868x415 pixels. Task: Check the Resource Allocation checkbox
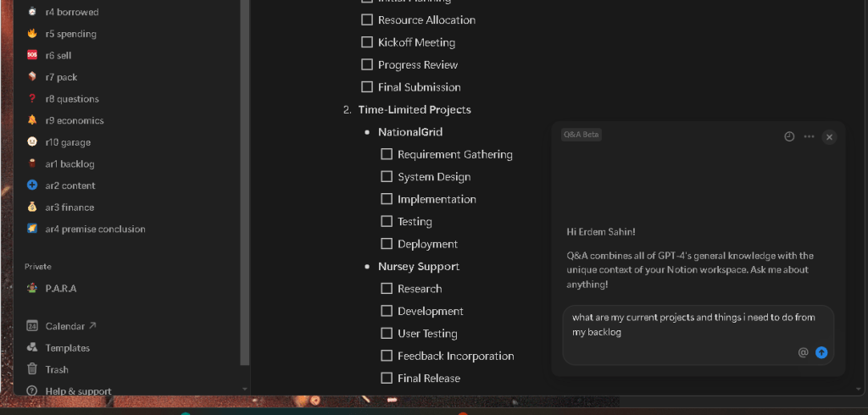(x=366, y=19)
